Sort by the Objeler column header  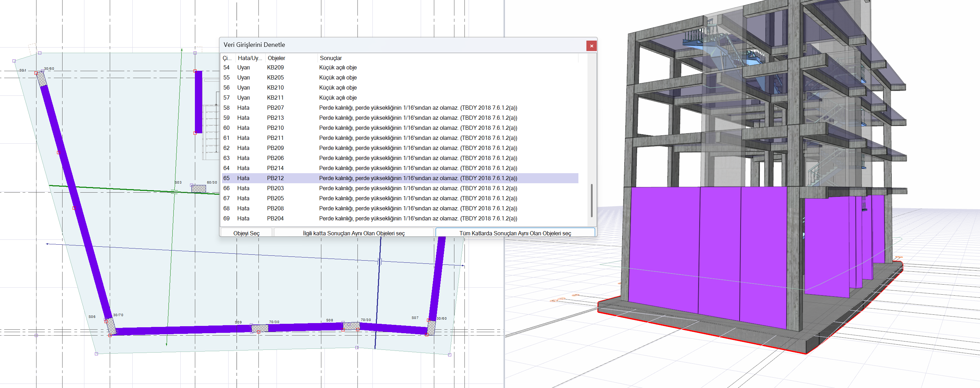(276, 58)
